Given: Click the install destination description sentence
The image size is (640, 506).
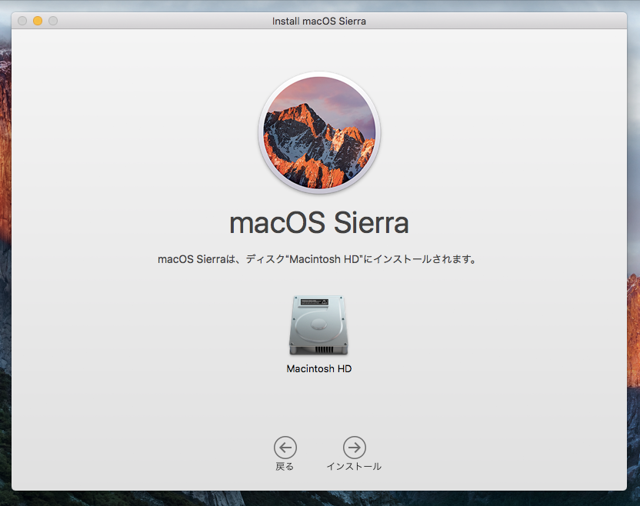Looking at the screenshot, I should pyautogui.click(x=317, y=259).
